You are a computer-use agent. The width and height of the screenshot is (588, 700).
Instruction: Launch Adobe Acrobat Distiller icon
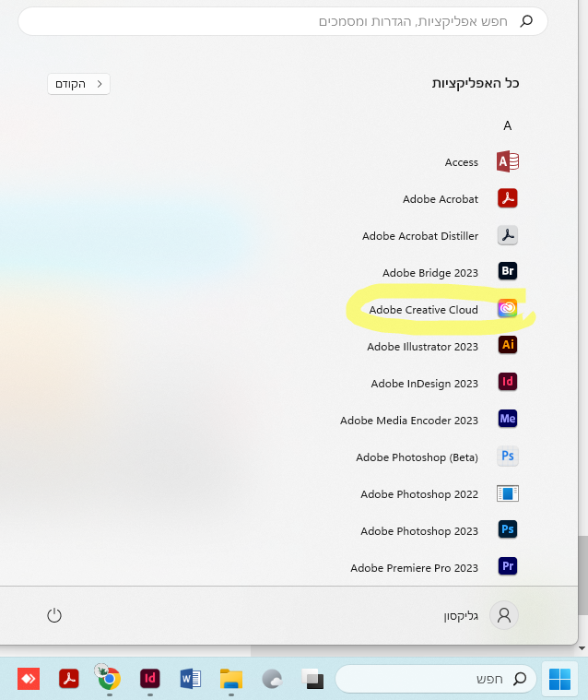[508, 235]
